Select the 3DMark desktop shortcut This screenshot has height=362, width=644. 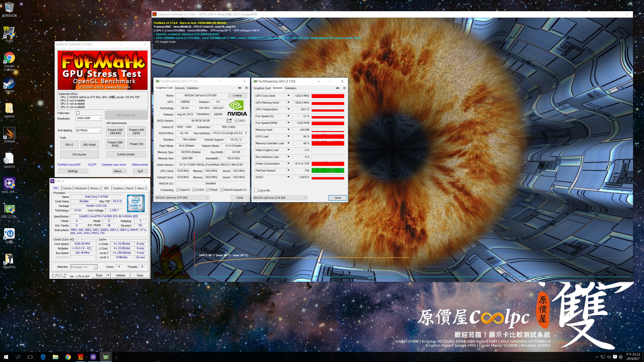[x=9, y=135]
